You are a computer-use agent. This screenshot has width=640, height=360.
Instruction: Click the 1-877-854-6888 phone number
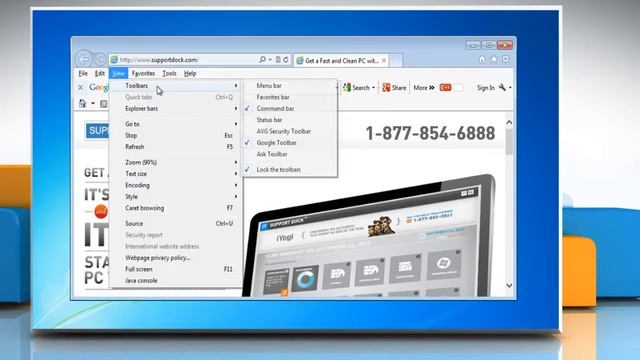(430, 133)
